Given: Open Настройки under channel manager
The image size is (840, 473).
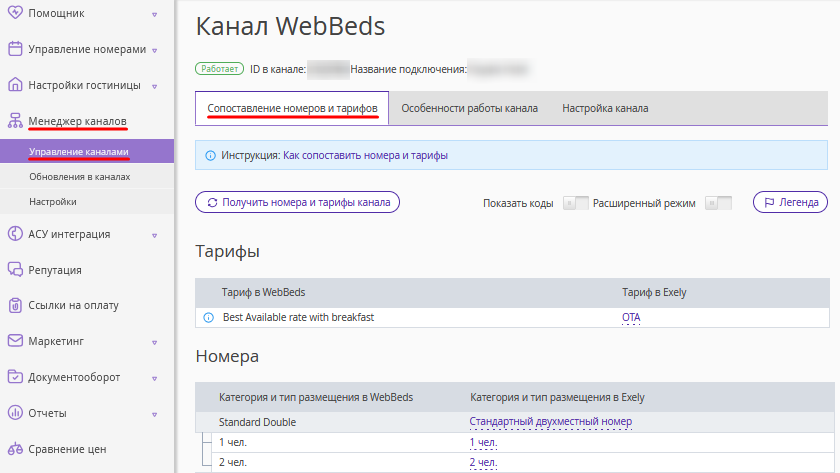Looking at the screenshot, I should [x=87, y=202].
